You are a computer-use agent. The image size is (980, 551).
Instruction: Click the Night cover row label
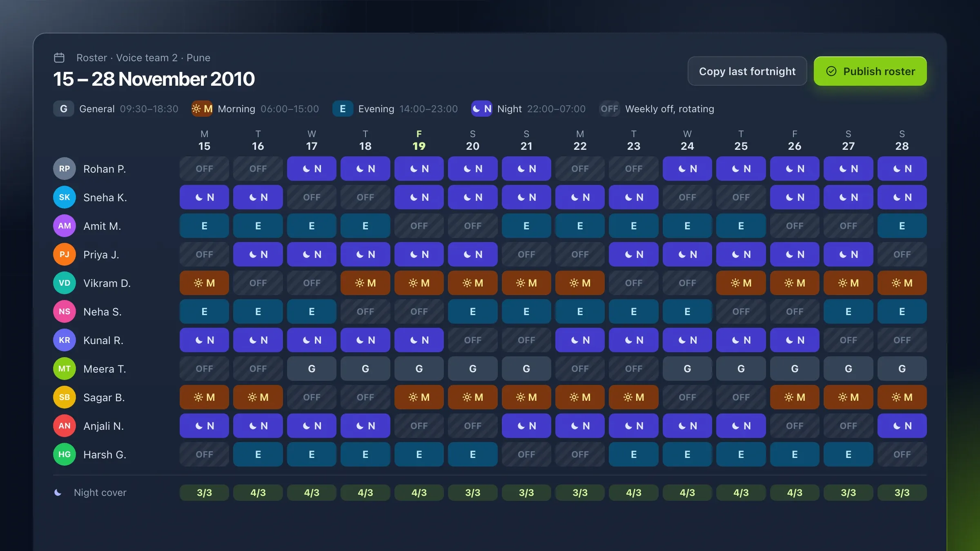[100, 493]
